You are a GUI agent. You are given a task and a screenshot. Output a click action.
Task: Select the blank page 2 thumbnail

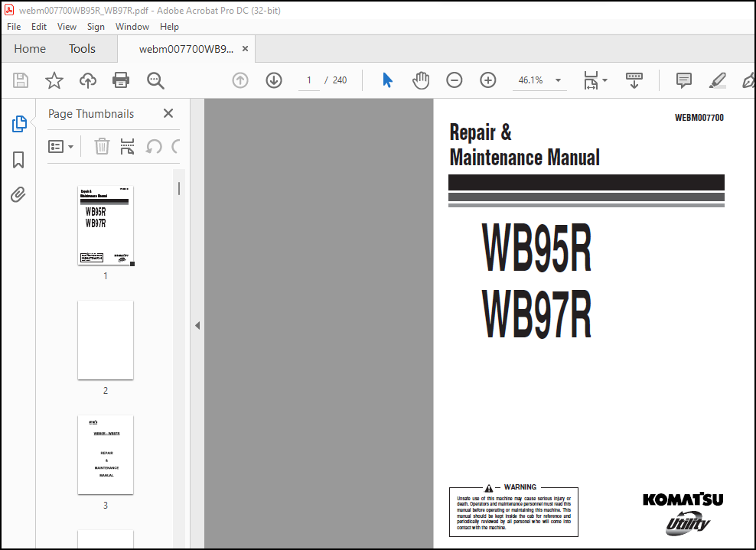[106, 340]
